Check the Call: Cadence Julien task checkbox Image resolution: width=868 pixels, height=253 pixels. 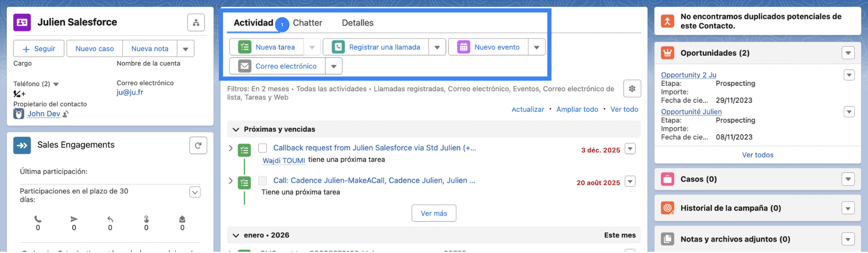(x=262, y=181)
